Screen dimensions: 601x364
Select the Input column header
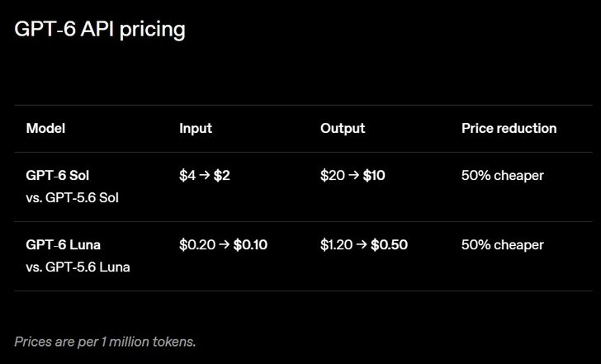pyautogui.click(x=196, y=129)
